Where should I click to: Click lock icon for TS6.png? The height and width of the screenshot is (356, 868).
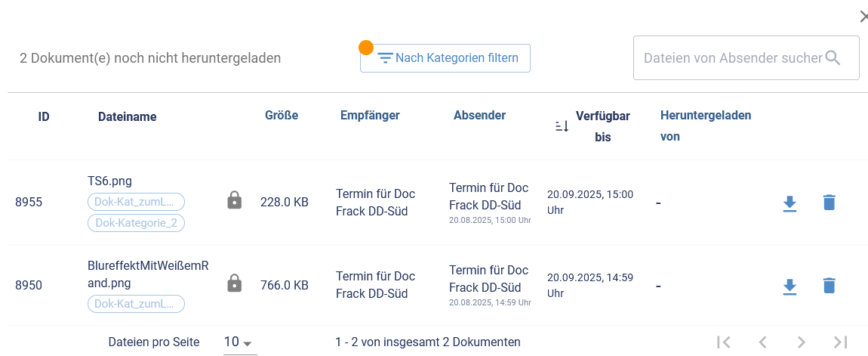click(x=235, y=201)
